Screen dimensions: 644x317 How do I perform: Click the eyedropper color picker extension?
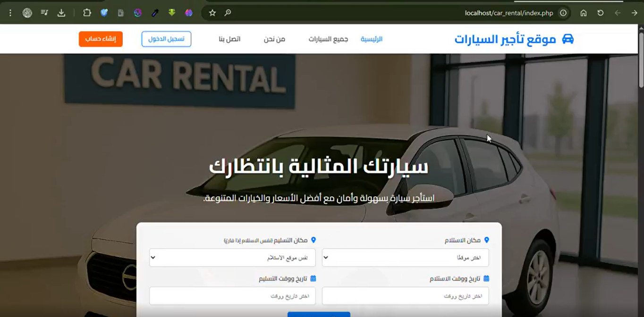coord(155,13)
